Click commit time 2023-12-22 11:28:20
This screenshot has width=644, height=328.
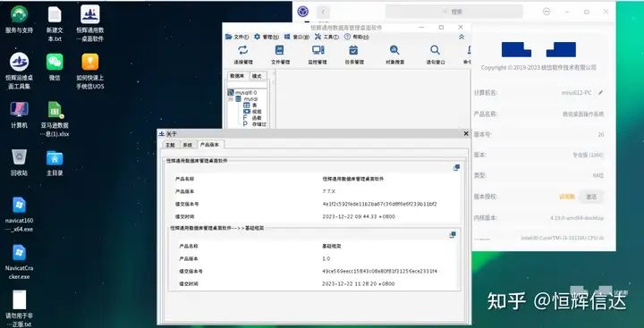[x=358, y=283]
